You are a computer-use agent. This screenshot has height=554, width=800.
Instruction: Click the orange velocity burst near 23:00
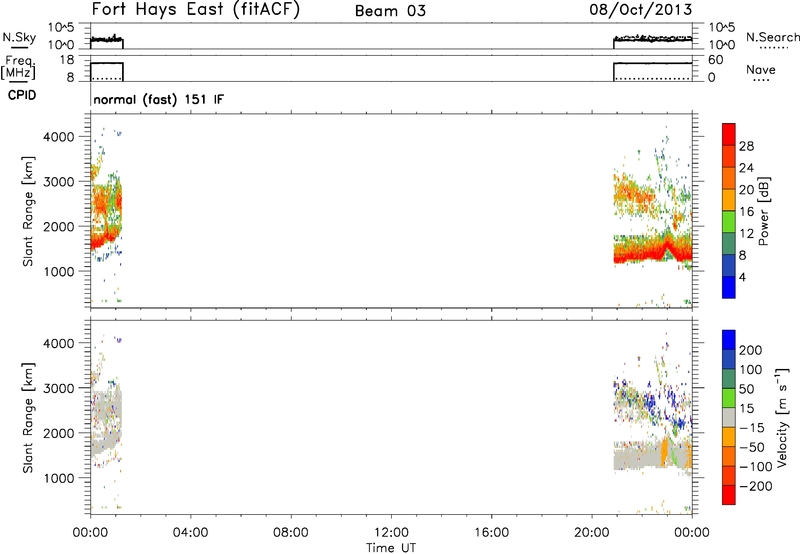click(664, 451)
